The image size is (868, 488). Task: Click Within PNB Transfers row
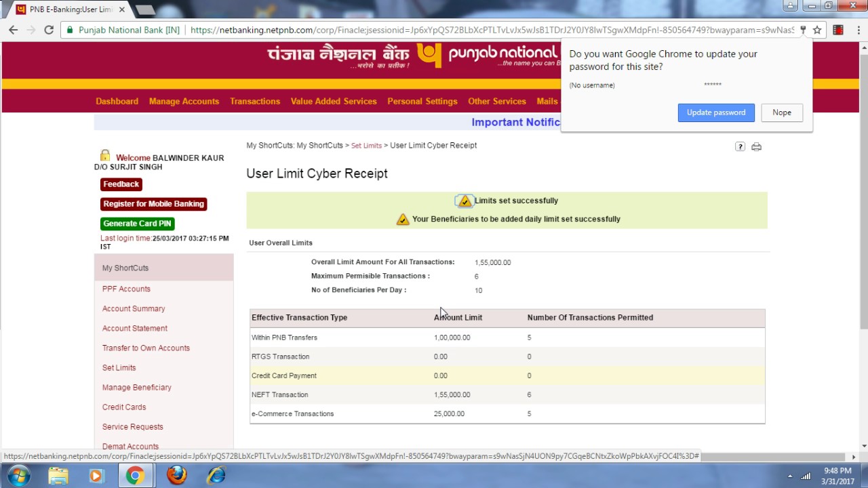coord(507,338)
